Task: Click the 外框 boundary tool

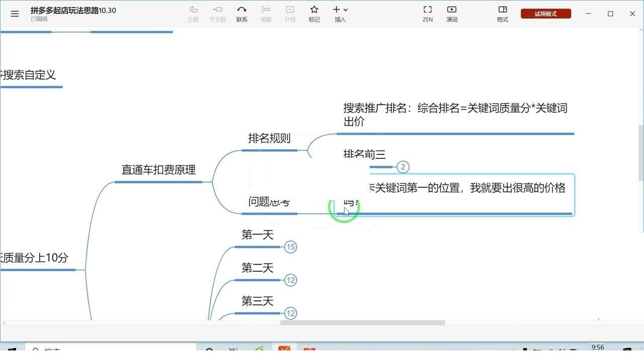Action: pos(290,14)
